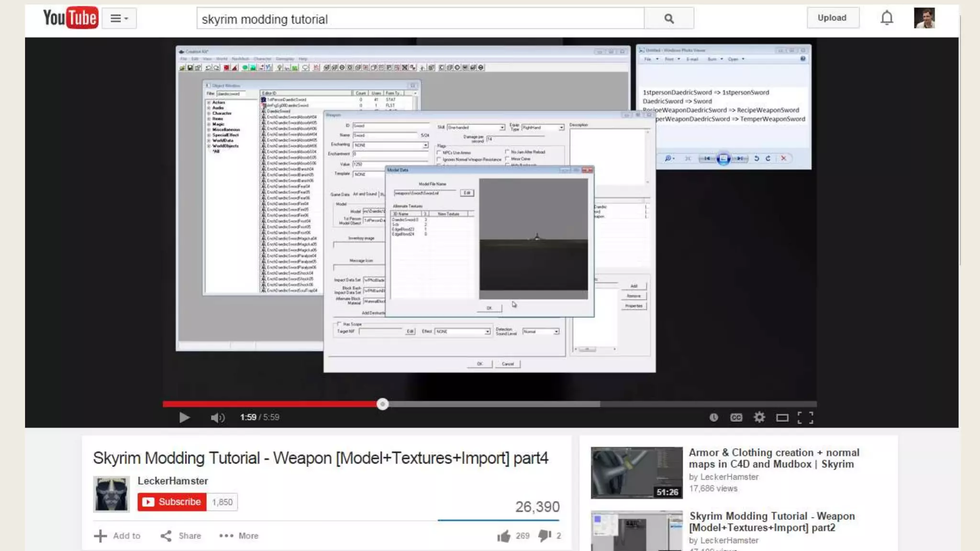
Task: Expand the More actions menu
Action: [x=239, y=536]
